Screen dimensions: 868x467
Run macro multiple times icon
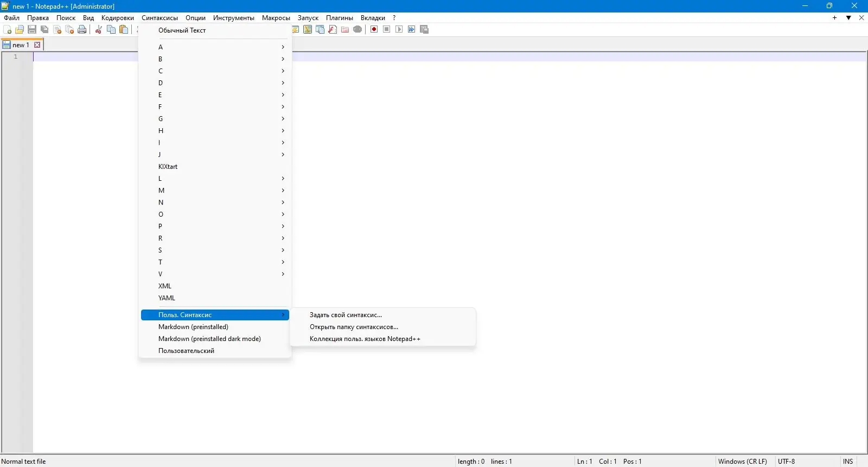coord(412,29)
